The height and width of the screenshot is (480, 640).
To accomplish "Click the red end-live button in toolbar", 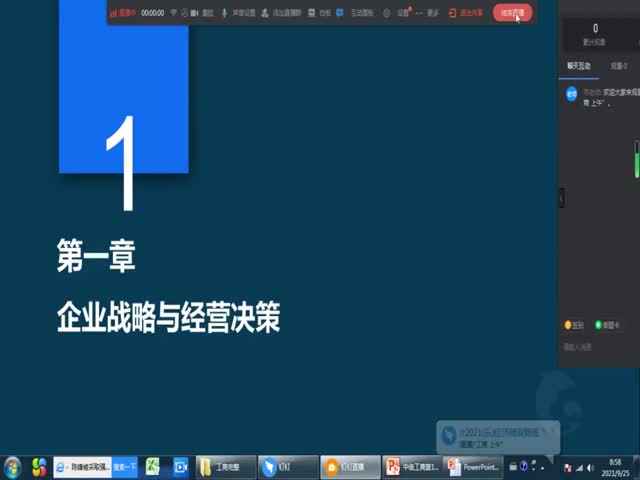I will point(512,13).
